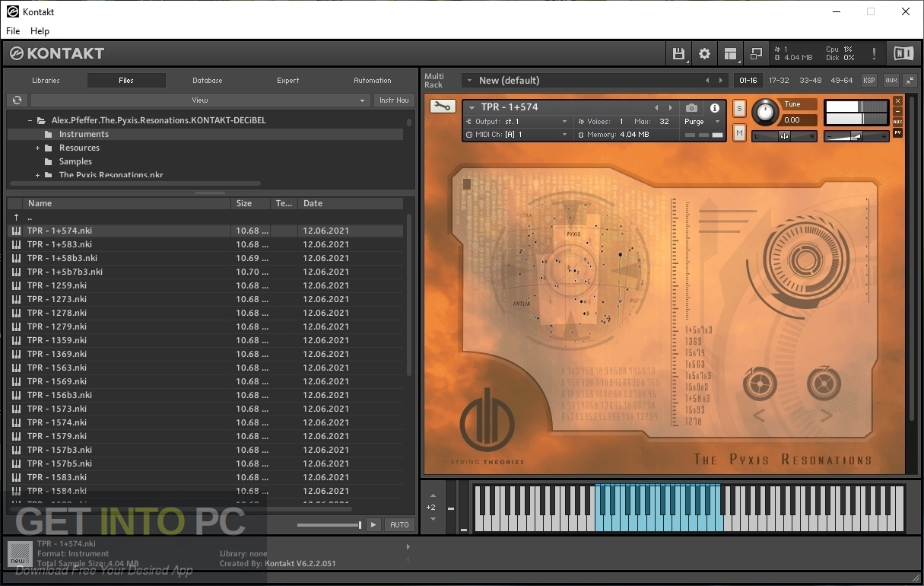Open the View dropdown in the browser
The image size is (924, 586).
click(200, 100)
